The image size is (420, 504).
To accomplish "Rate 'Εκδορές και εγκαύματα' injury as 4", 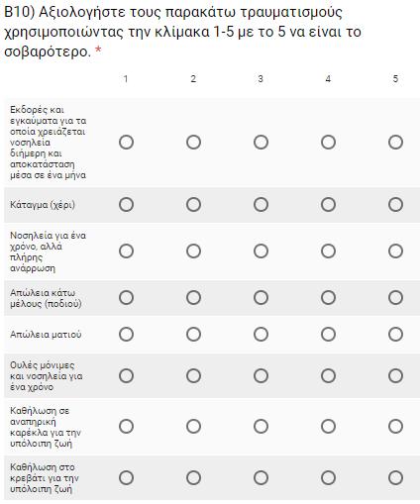I will [328, 143].
